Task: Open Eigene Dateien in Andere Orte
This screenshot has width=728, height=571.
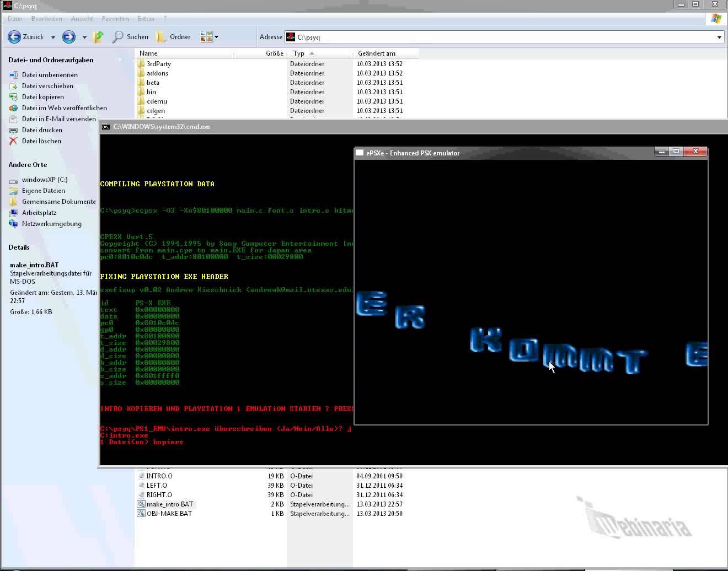Action: pos(43,191)
